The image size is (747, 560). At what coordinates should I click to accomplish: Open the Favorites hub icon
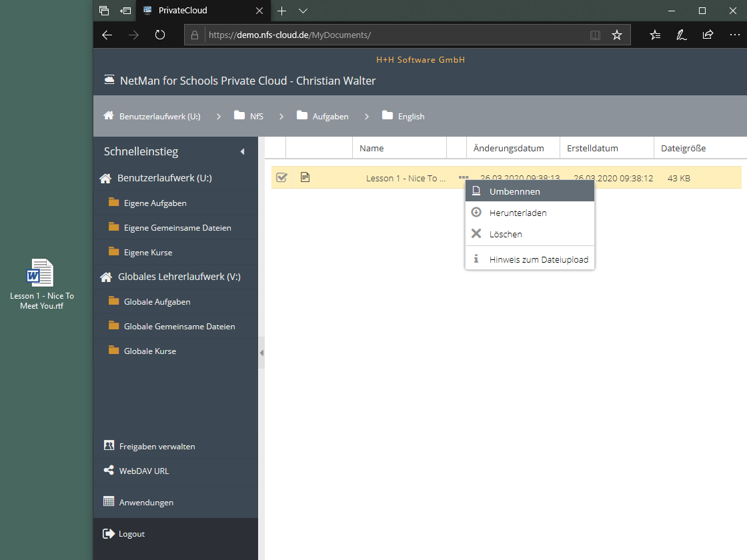(655, 35)
